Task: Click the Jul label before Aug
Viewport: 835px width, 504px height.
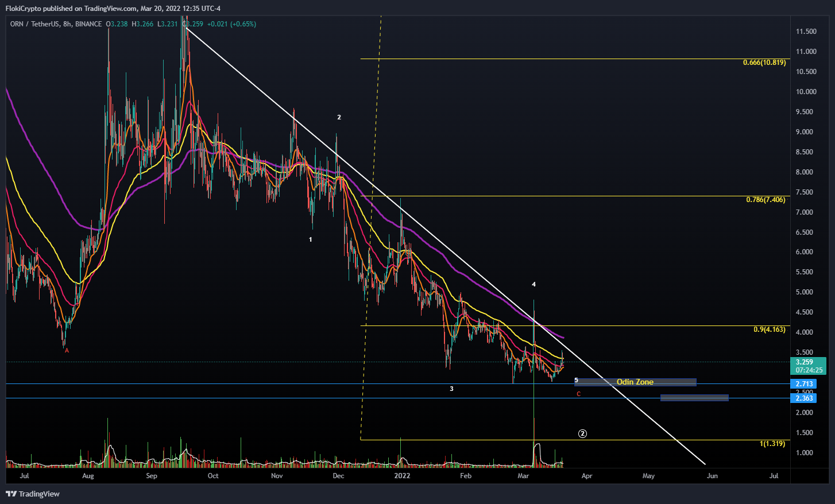Action: click(x=24, y=476)
